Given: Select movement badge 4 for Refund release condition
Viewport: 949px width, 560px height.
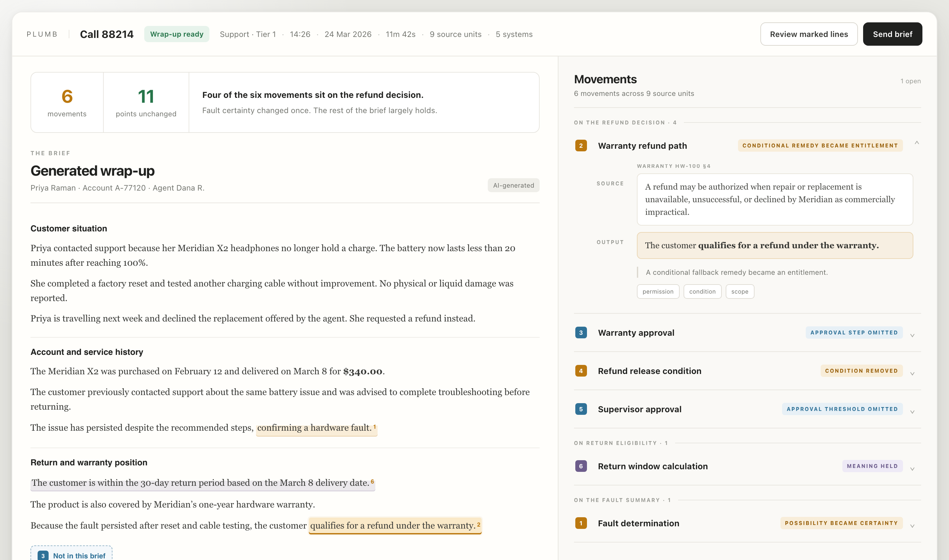Looking at the screenshot, I should (581, 371).
